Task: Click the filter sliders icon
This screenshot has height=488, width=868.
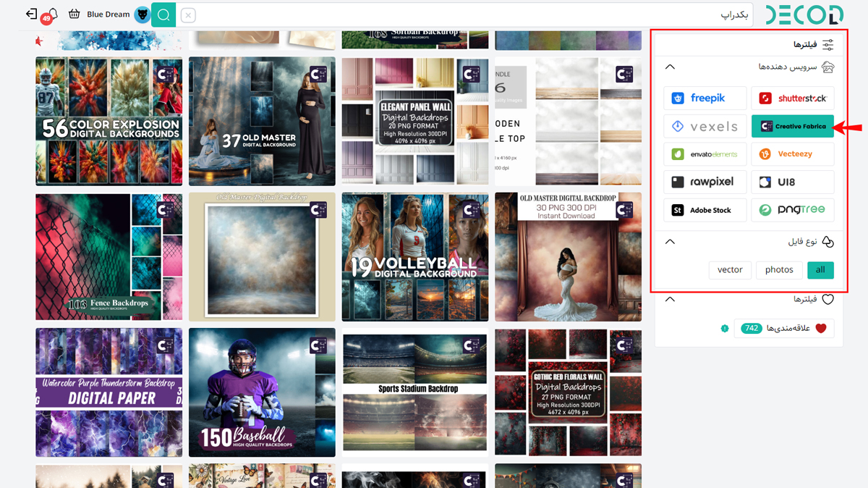Action: [828, 45]
